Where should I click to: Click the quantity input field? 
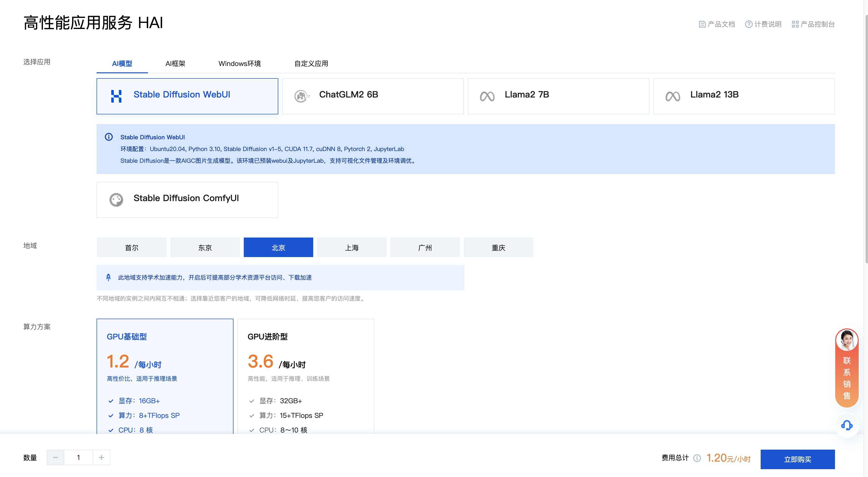[x=78, y=457]
